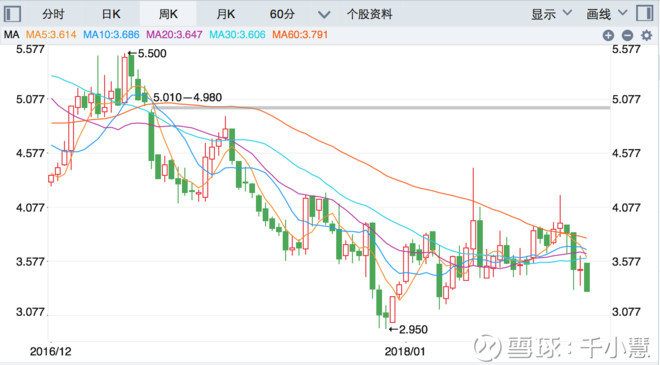Screen dimensions: 660x365
Task: Switch to 分时 tab
Action: tap(53, 14)
